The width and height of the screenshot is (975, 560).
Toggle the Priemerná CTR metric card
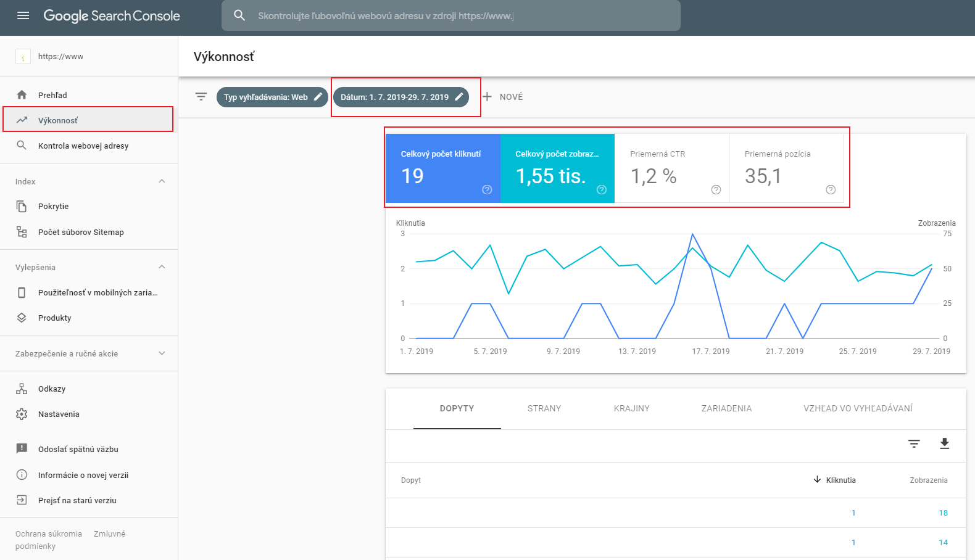672,168
